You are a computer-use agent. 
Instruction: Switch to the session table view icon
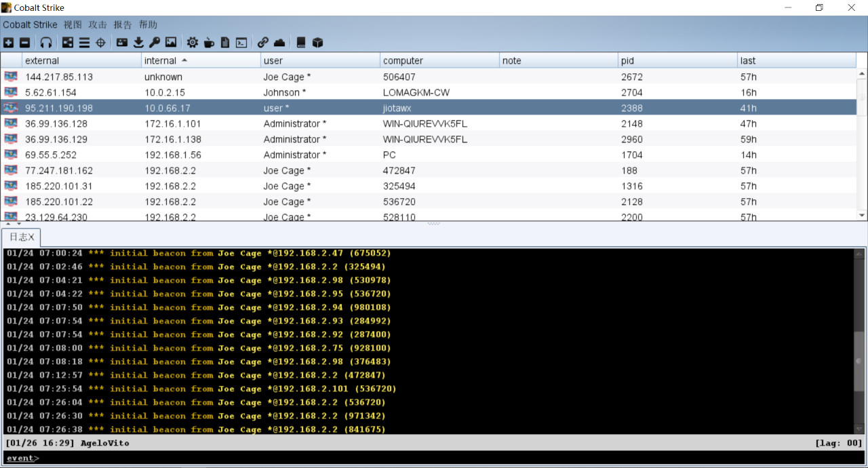point(84,43)
